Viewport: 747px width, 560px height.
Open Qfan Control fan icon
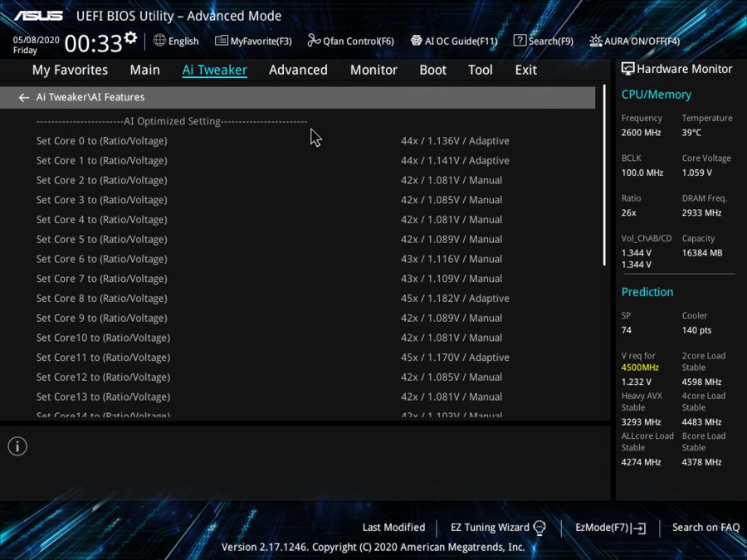tap(314, 41)
